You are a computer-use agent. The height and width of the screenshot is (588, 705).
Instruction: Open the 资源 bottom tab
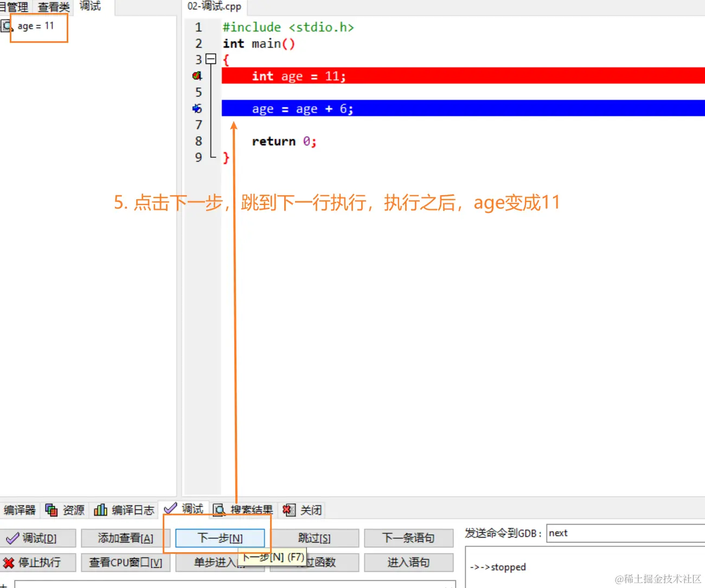pyautogui.click(x=65, y=510)
